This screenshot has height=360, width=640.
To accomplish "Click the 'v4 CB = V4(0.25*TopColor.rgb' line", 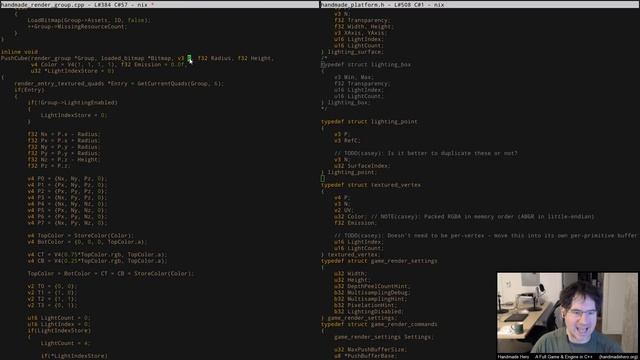I will (98, 261).
